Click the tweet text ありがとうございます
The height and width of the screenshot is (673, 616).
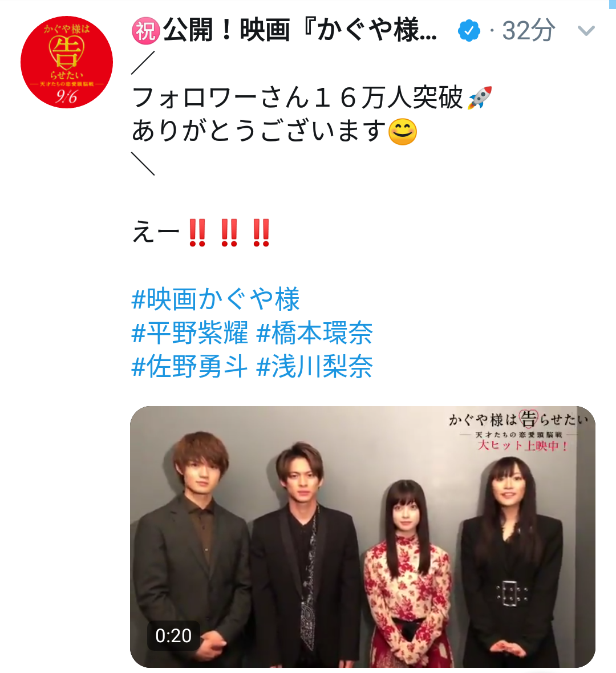[x=260, y=131]
